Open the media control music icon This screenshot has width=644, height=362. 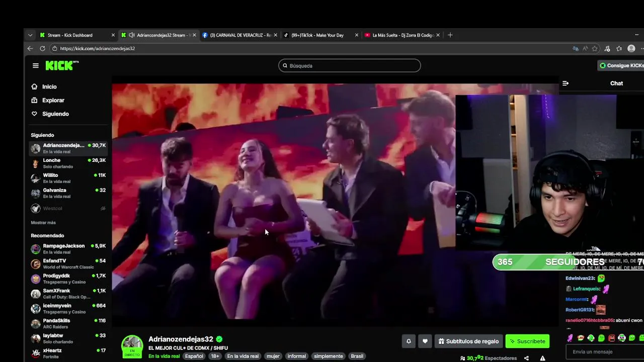click(607, 49)
